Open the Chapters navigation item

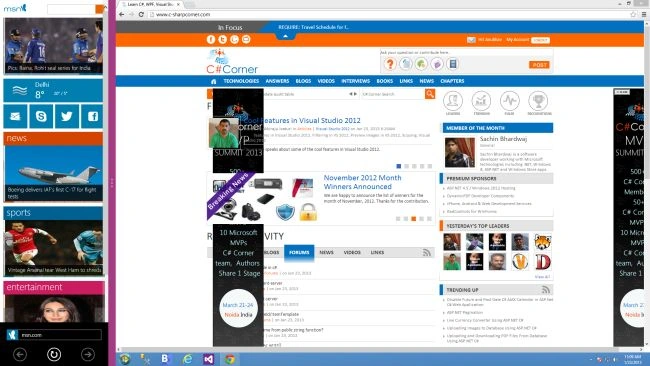(x=452, y=81)
